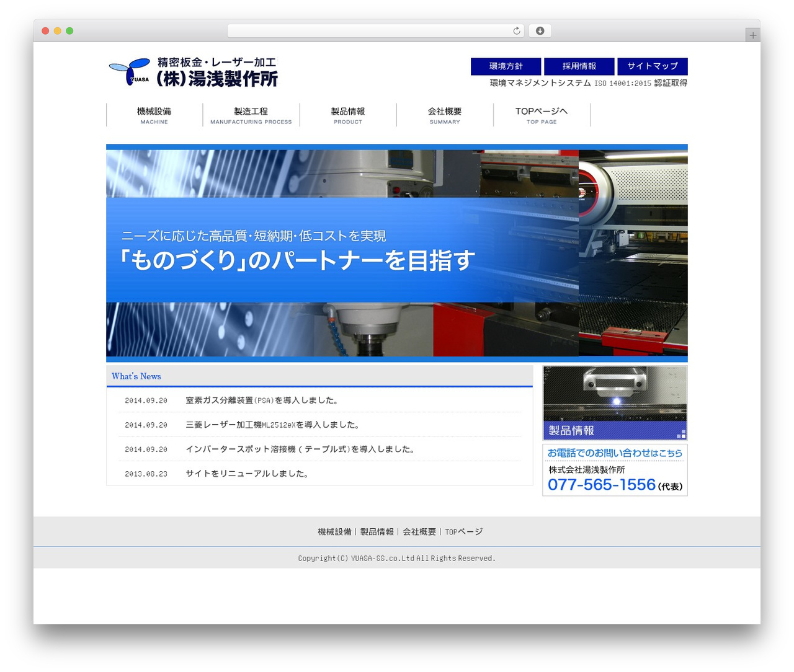
Task: Click the yellow minimize window button
Action: pyautogui.click(x=57, y=31)
